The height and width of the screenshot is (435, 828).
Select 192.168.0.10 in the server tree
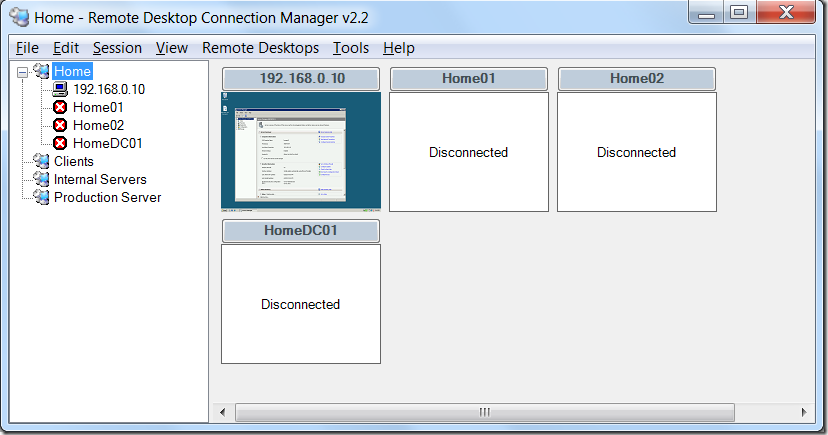click(x=109, y=89)
